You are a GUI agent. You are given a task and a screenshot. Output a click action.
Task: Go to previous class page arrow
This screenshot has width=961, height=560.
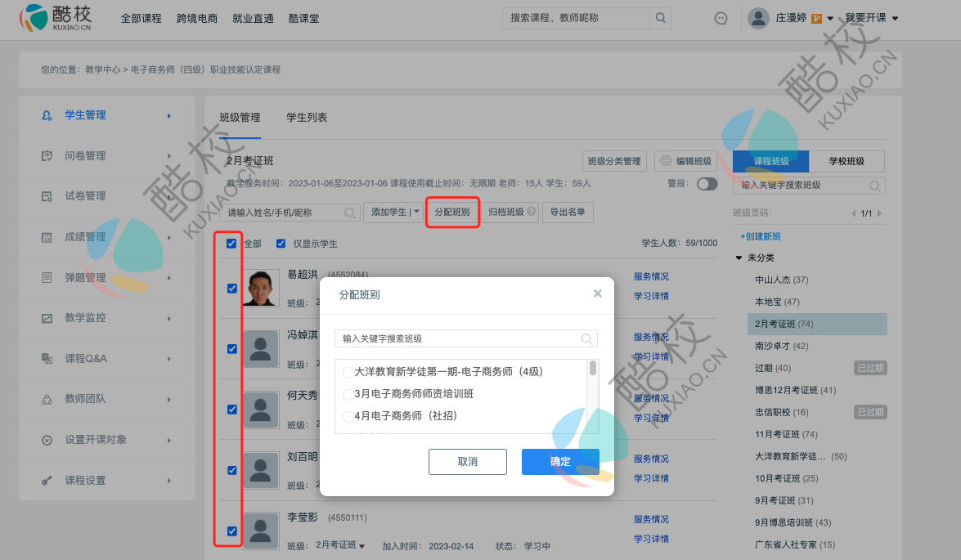point(853,213)
